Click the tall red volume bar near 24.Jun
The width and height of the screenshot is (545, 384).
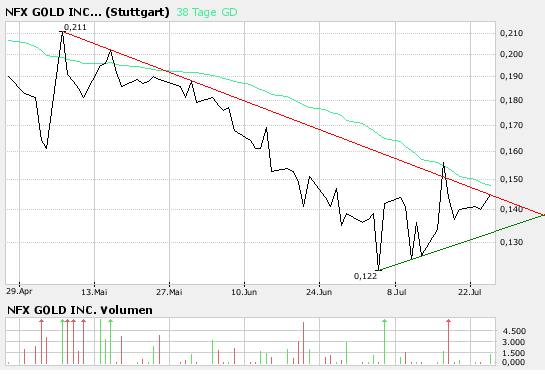click(303, 343)
